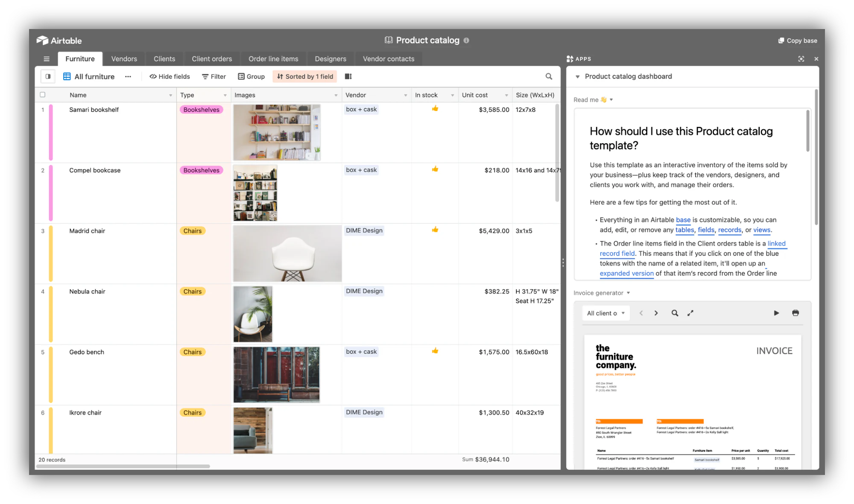
Task: Go to previous invoice record
Action: click(641, 313)
